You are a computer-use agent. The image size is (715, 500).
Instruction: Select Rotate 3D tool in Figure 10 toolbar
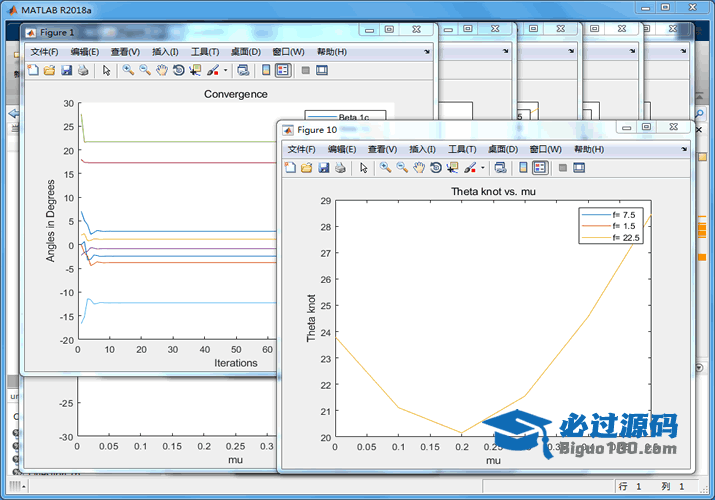436,168
